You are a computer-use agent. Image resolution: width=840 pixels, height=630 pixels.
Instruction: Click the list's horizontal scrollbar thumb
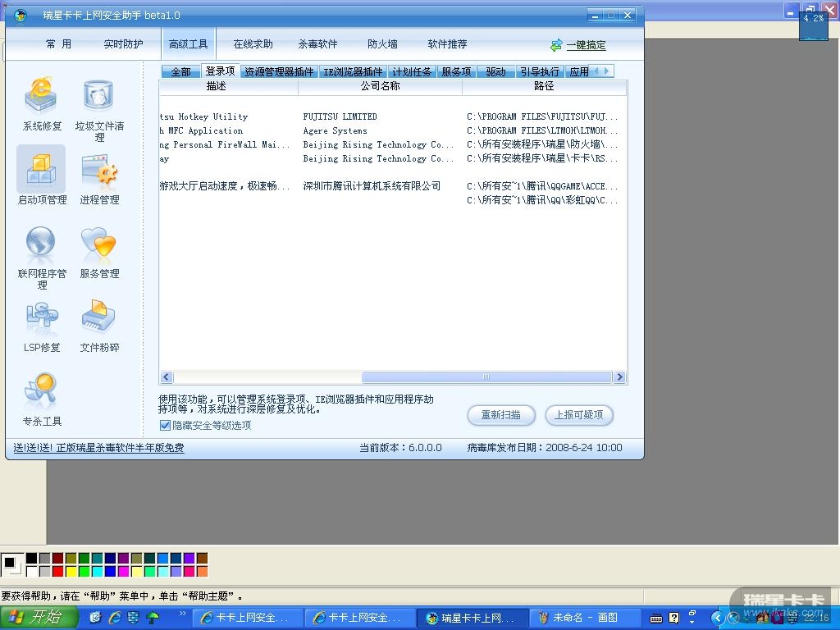click(486, 377)
